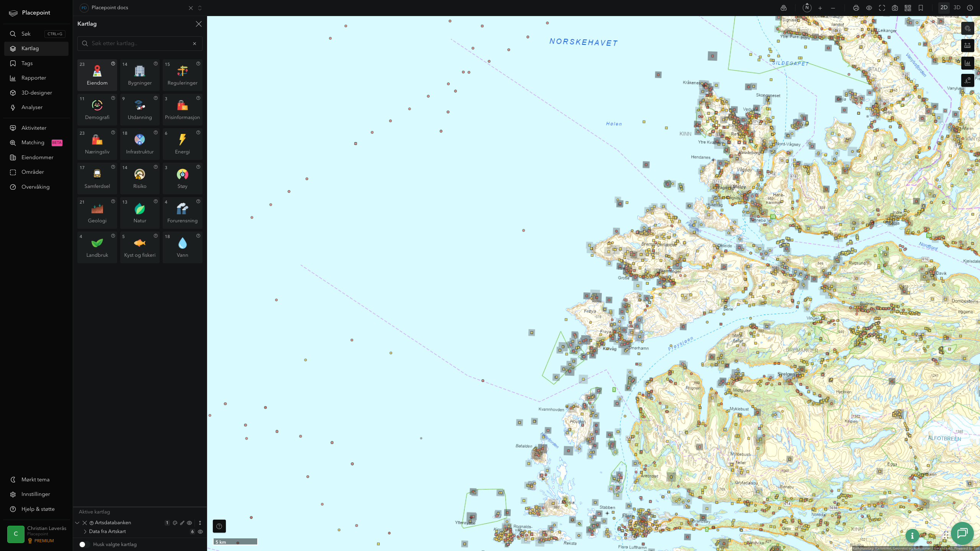Viewport: 980px width, 551px height.
Task: Zoom out with the minus icon
Action: tap(833, 8)
